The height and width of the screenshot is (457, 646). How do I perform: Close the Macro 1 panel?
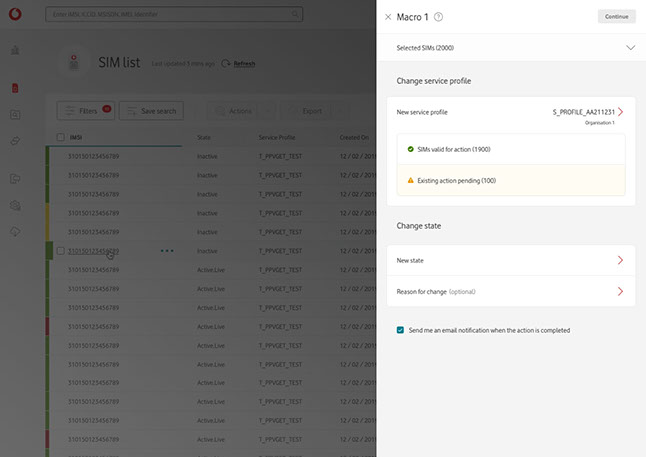point(388,17)
